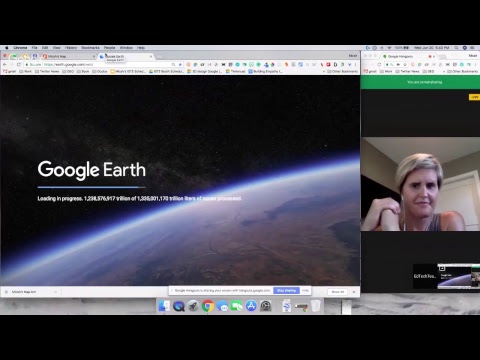Expand Other Bookmarks in Earth window

click(x=342, y=71)
